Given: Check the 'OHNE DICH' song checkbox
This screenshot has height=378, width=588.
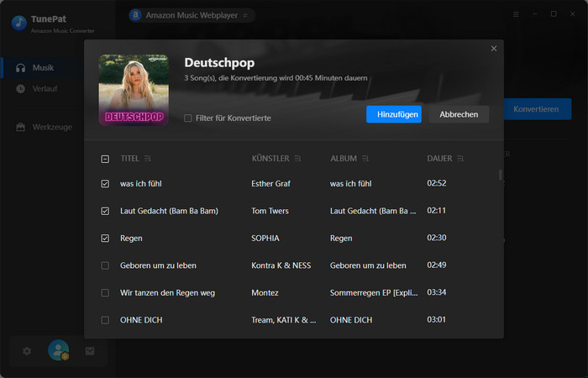Looking at the screenshot, I should pyautogui.click(x=105, y=320).
